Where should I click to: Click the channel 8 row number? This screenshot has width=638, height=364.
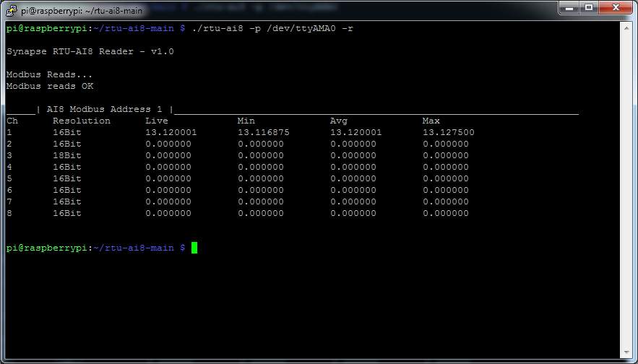(9, 213)
